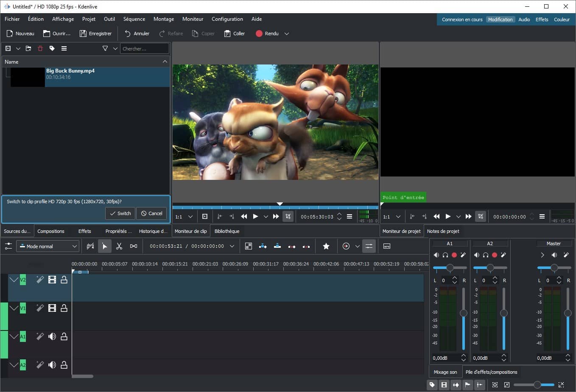The image size is (576, 392).
Task: Click the preview render play-circle icon
Action: (346, 246)
